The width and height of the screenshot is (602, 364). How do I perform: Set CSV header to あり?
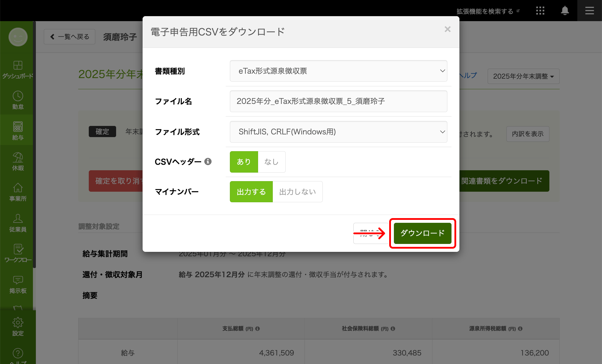[244, 162]
